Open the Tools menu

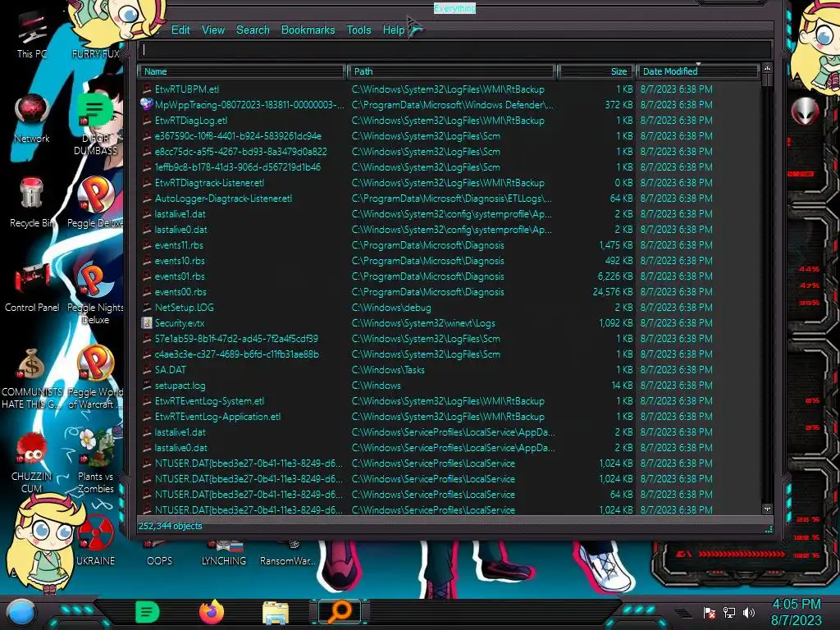click(x=358, y=30)
